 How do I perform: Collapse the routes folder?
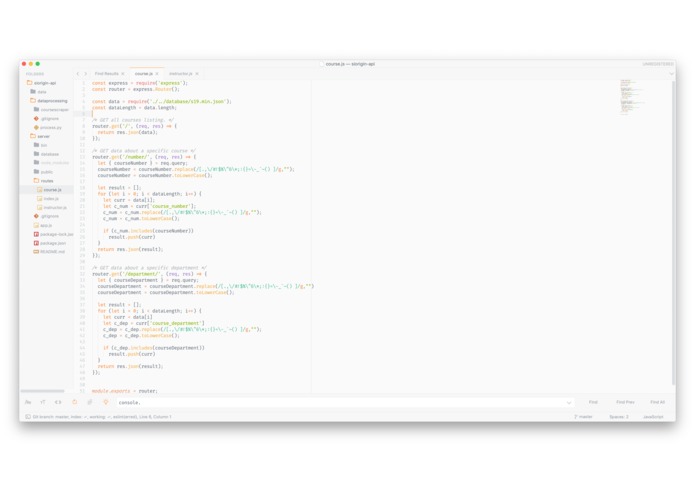coord(43,180)
